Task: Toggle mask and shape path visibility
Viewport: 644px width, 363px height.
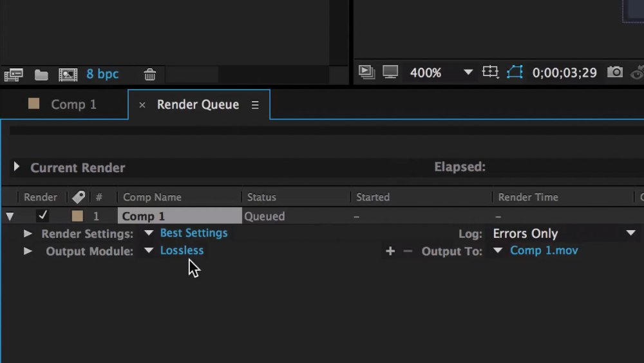Action: click(x=515, y=72)
